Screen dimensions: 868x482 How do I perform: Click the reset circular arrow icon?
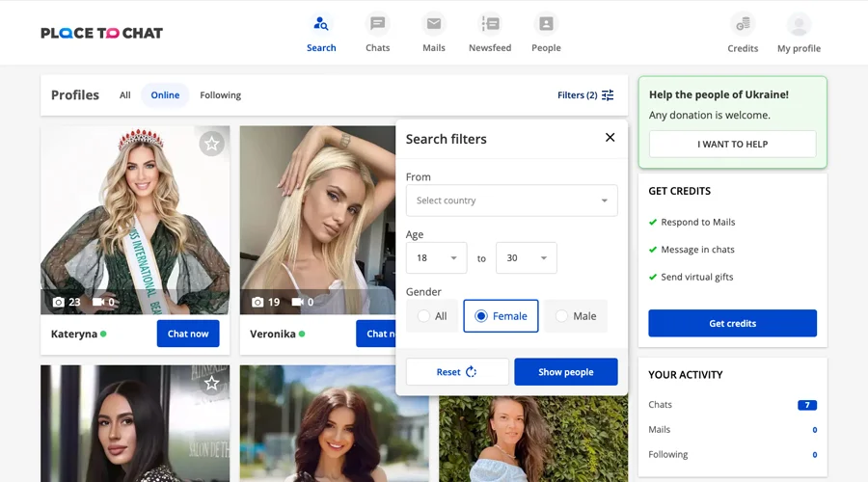[471, 372]
